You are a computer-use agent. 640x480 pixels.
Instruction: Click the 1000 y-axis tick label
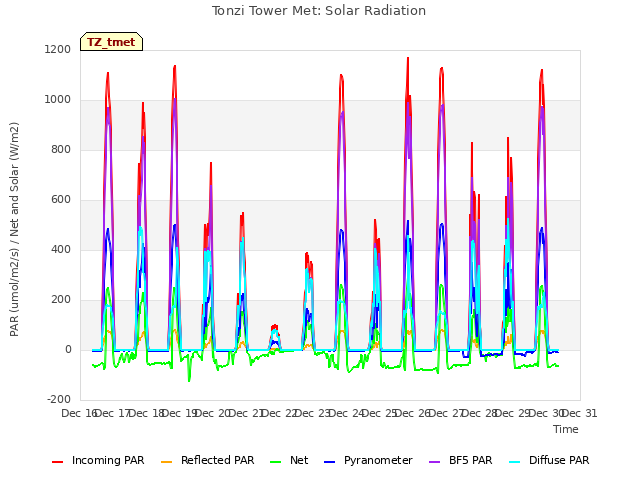click(x=58, y=100)
